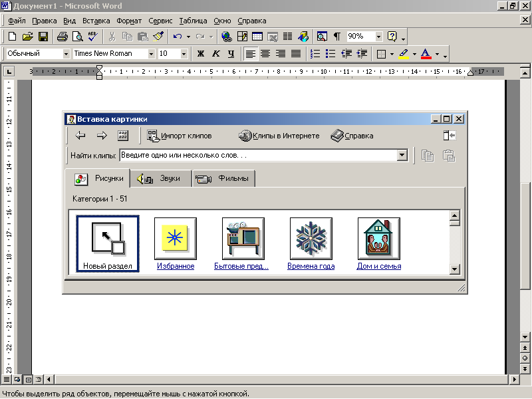
Task: Open Office Assistant help question mark
Action: pyautogui.click(x=392, y=37)
